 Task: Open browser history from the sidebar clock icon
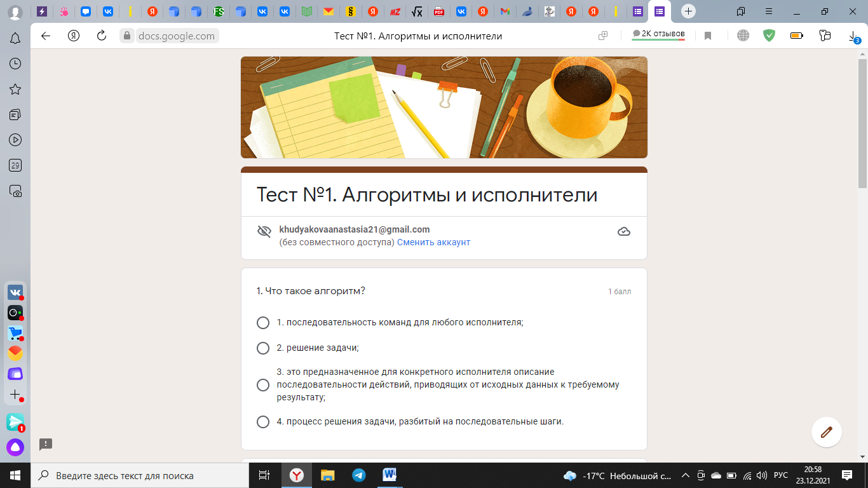coord(15,64)
